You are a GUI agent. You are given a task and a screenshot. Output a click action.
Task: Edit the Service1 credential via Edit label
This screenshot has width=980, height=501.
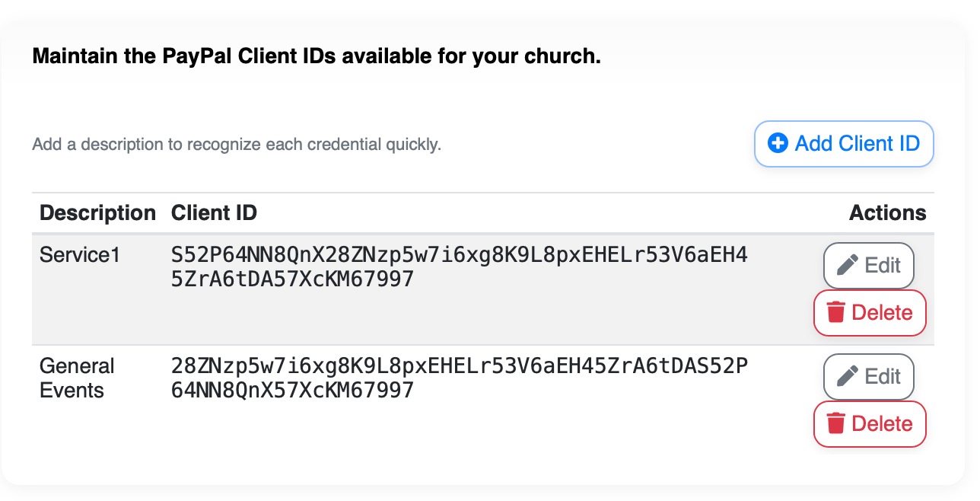[x=883, y=266]
